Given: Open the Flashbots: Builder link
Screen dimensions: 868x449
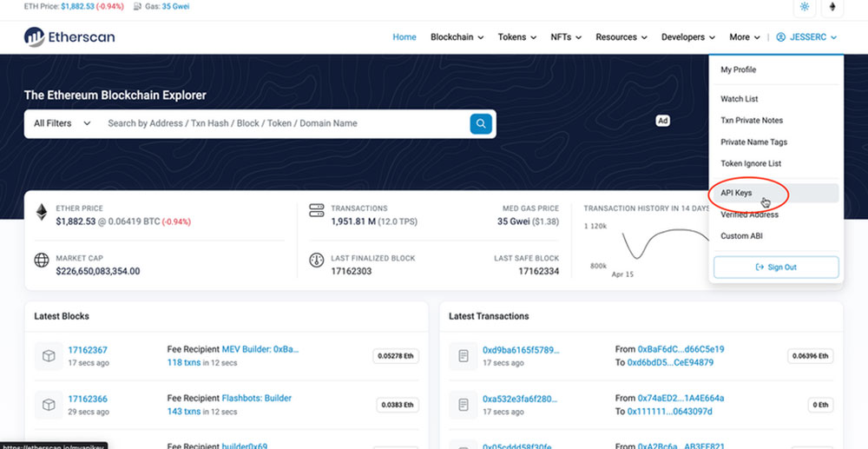Looking at the screenshot, I should click(256, 398).
